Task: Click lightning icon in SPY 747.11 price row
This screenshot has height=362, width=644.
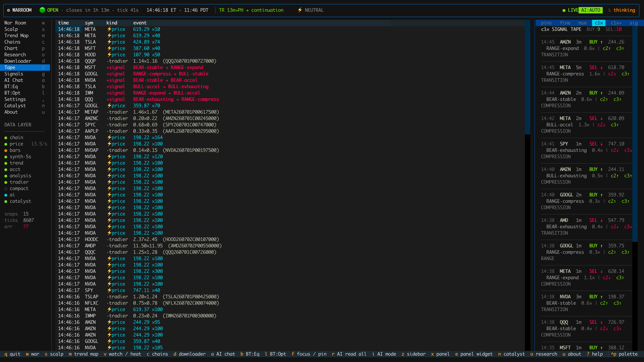Action: tap(109, 290)
